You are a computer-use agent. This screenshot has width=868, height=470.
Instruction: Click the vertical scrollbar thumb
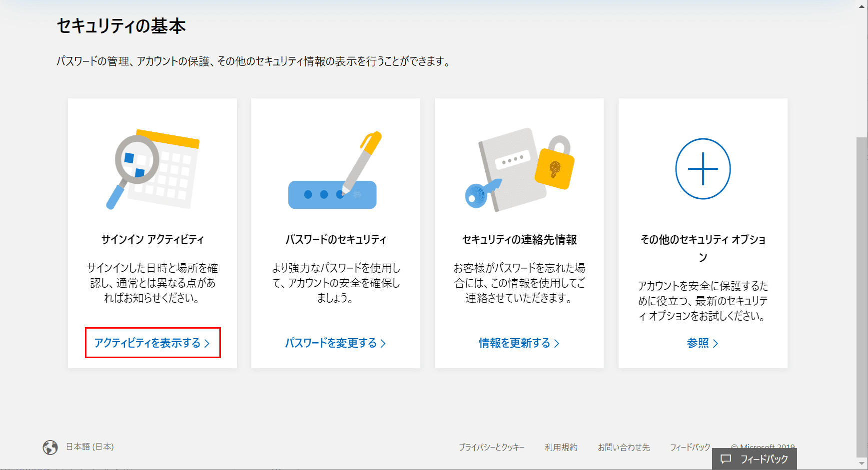point(862,295)
